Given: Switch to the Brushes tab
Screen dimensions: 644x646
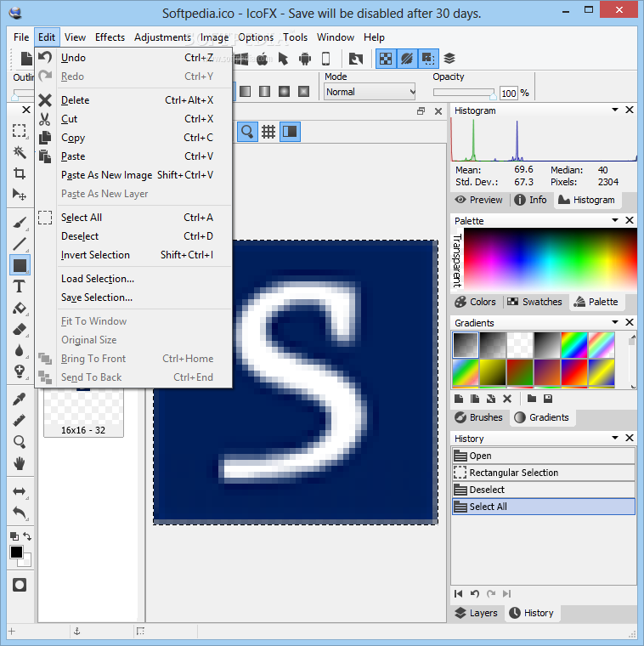Looking at the screenshot, I should pyautogui.click(x=478, y=417).
